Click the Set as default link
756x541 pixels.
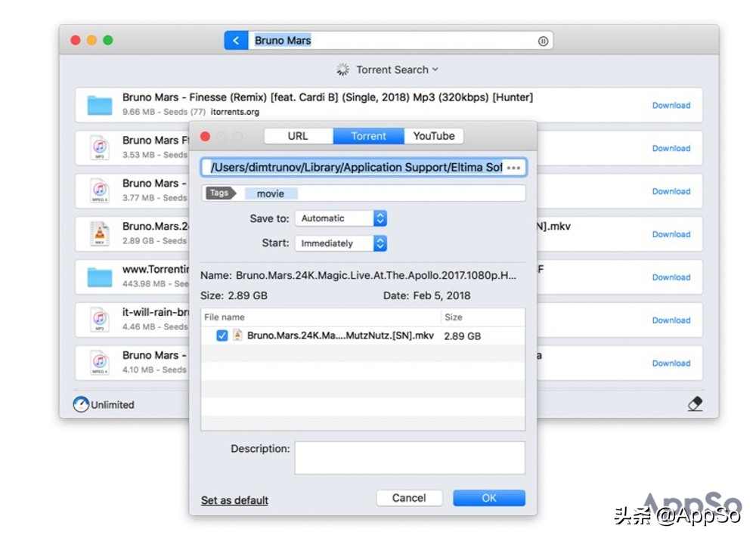pyautogui.click(x=234, y=500)
